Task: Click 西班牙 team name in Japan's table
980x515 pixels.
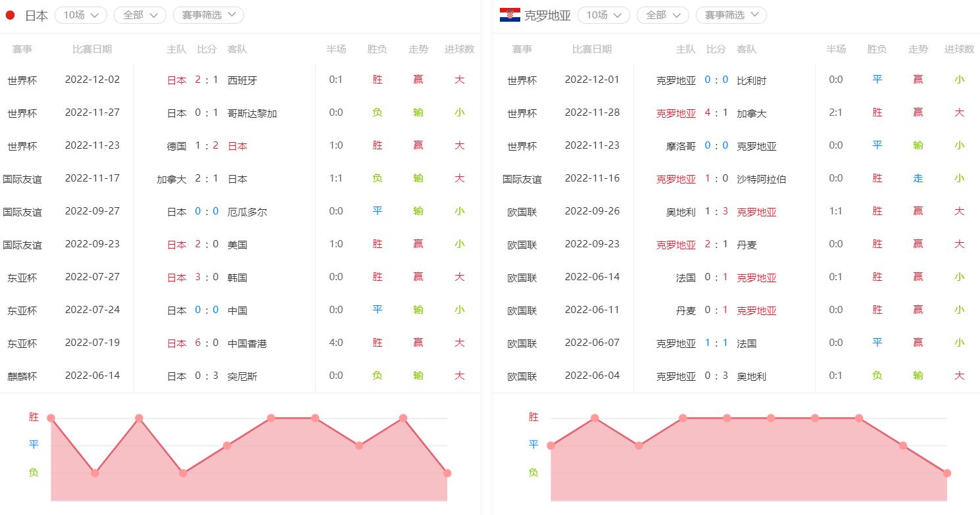Action: (242, 80)
